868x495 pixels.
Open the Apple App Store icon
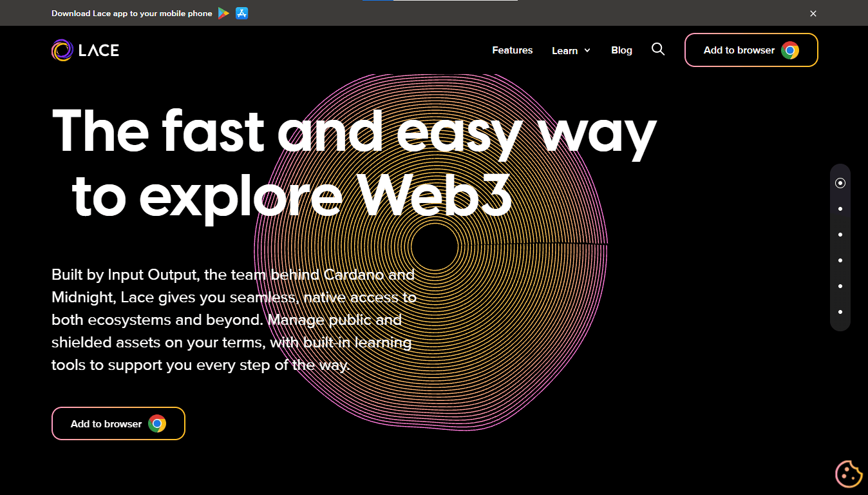tap(242, 13)
